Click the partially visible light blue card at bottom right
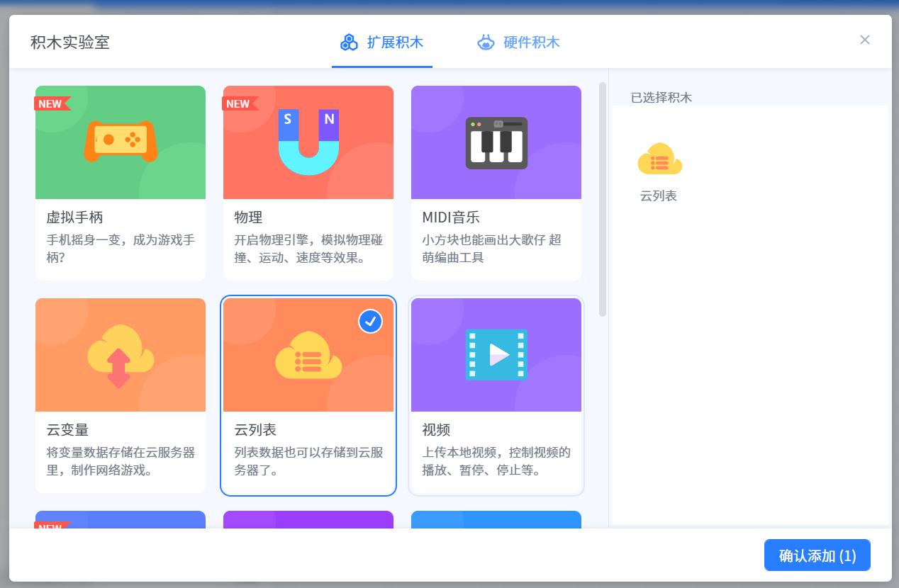 tap(496, 519)
